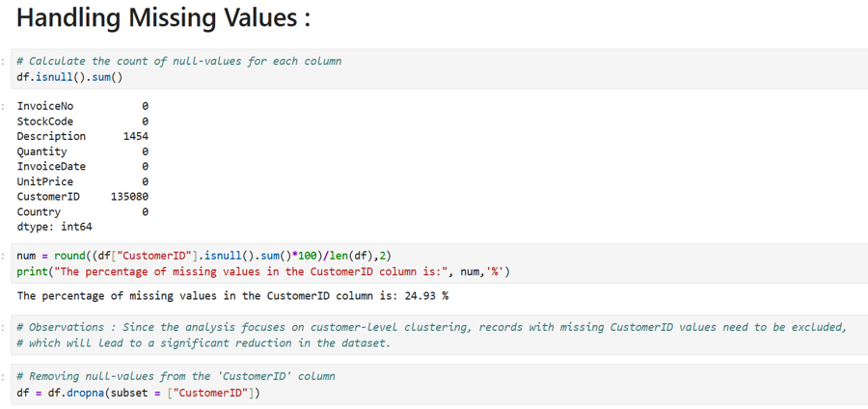
Task: Click the InvoiceDate label in the output
Action: pos(51,167)
